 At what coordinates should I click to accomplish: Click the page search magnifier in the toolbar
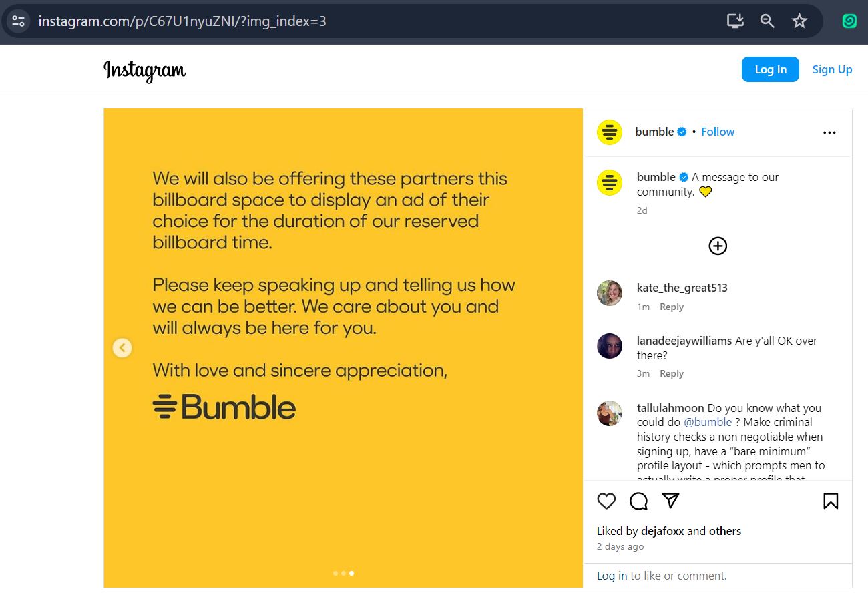pyautogui.click(x=767, y=21)
